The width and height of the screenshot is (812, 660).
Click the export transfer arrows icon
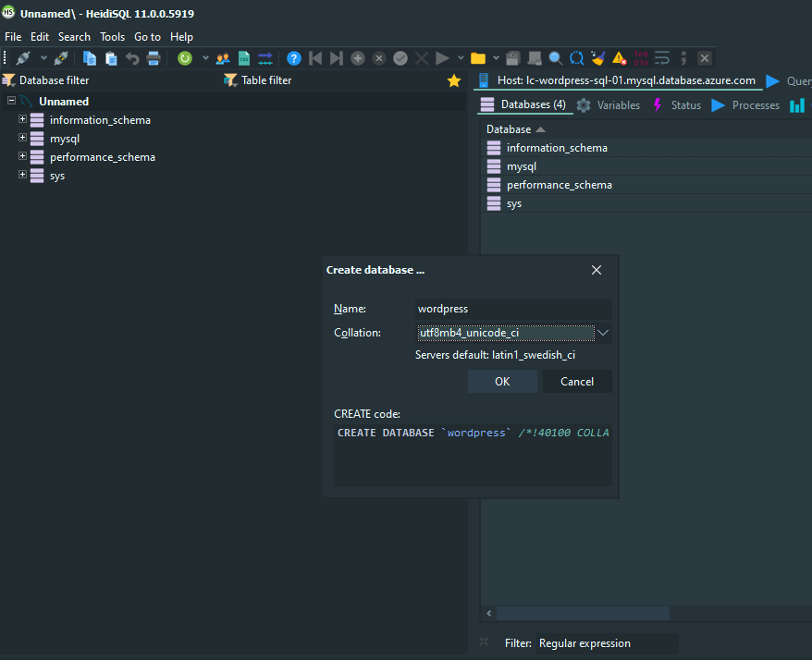coord(265,58)
